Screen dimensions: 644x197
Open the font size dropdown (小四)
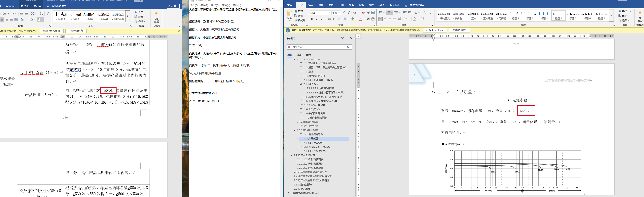(340, 13)
